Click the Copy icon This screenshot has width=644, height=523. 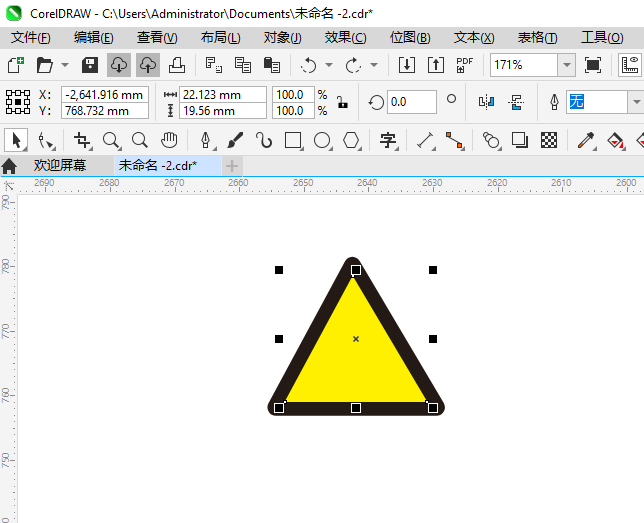tap(243, 65)
